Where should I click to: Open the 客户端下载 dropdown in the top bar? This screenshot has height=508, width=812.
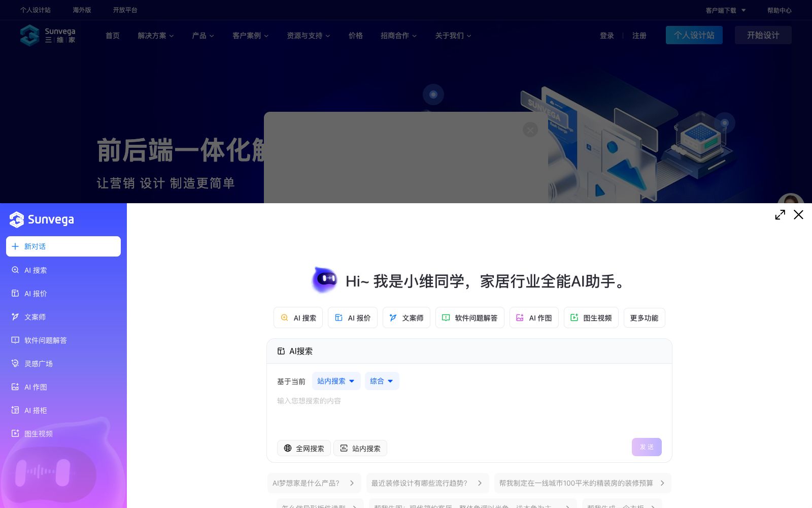click(x=726, y=10)
